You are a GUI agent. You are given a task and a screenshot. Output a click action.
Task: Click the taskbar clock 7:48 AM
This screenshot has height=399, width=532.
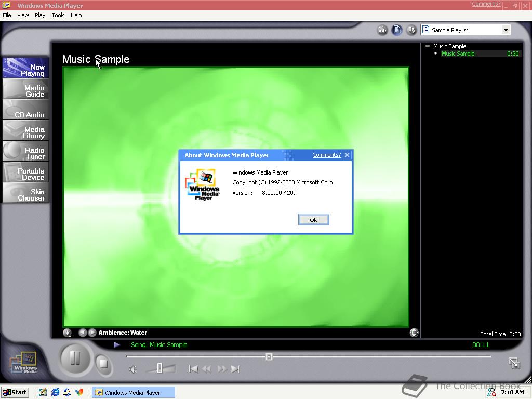pyautogui.click(x=513, y=393)
